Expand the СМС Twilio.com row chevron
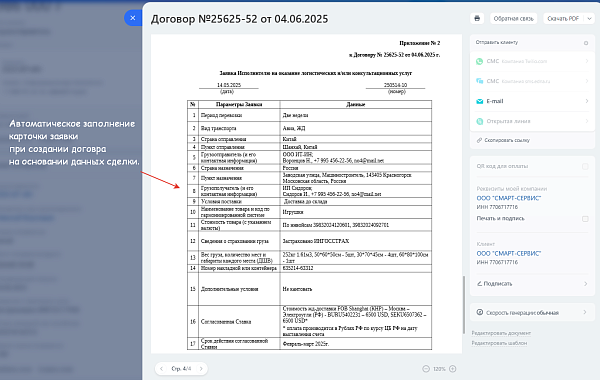Screen dimensions: 600x380 point(587,61)
